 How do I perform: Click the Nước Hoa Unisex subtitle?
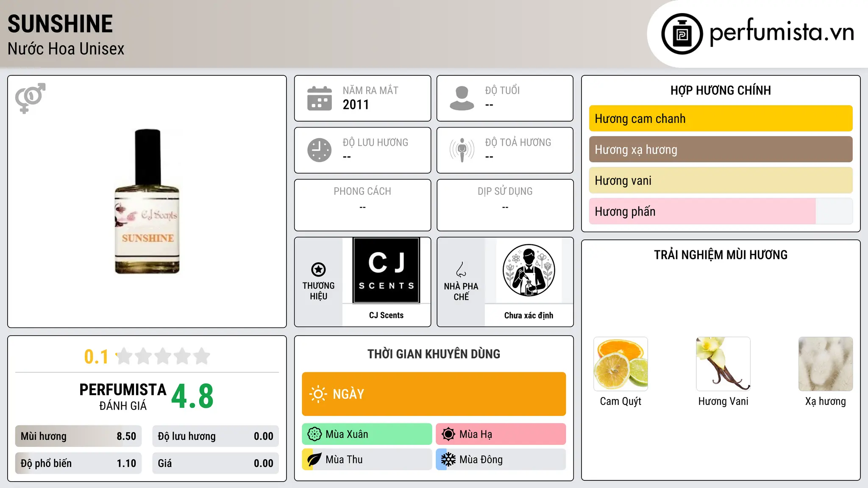pos(66,49)
